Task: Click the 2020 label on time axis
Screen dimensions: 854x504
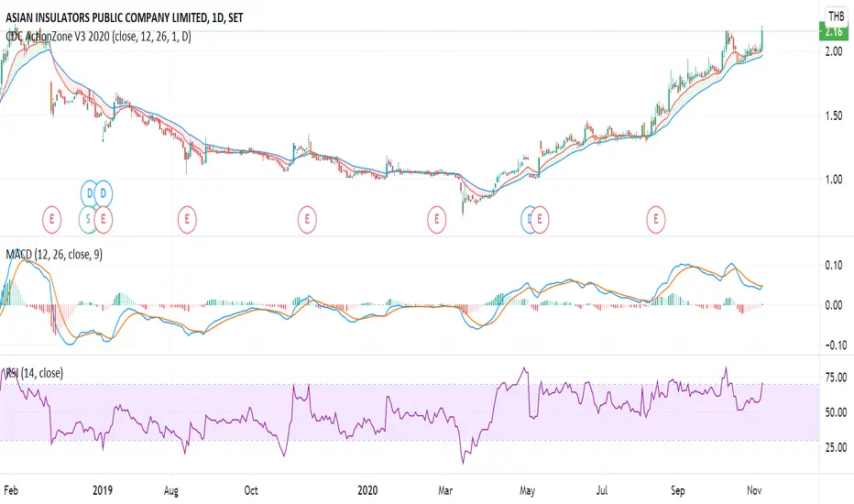Action: click(367, 490)
